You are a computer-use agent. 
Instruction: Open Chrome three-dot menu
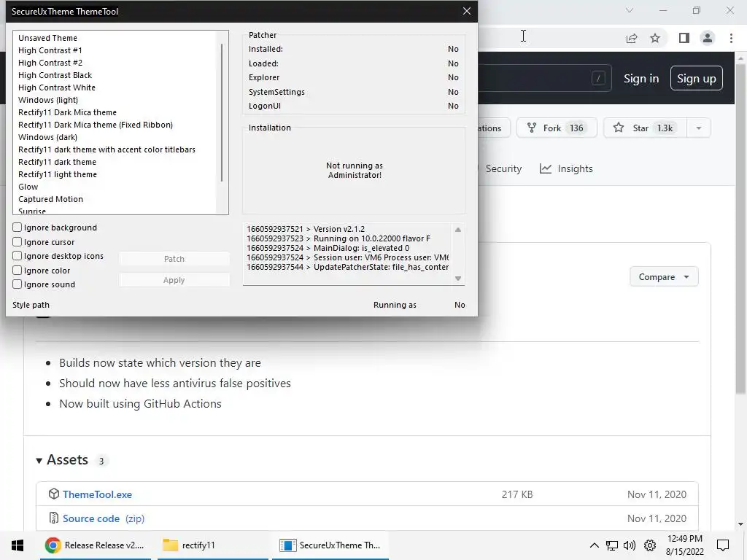(731, 38)
